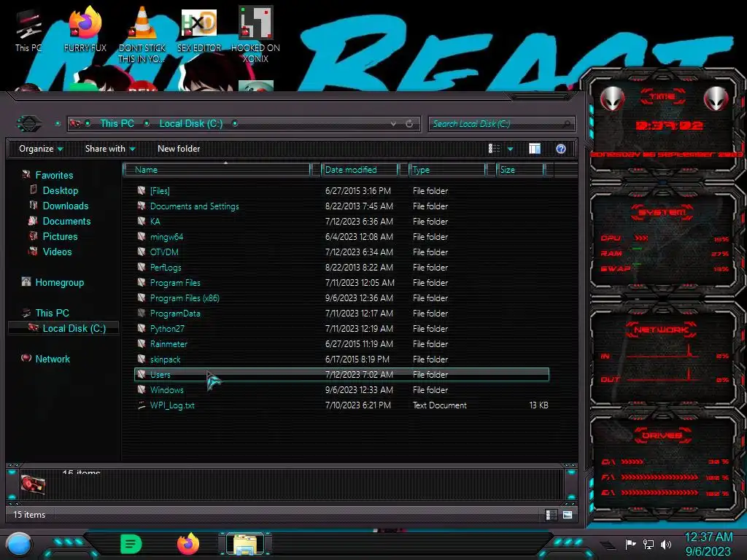Screen dimensions: 747x560
Task: Click the New folder button
Action: point(179,149)
